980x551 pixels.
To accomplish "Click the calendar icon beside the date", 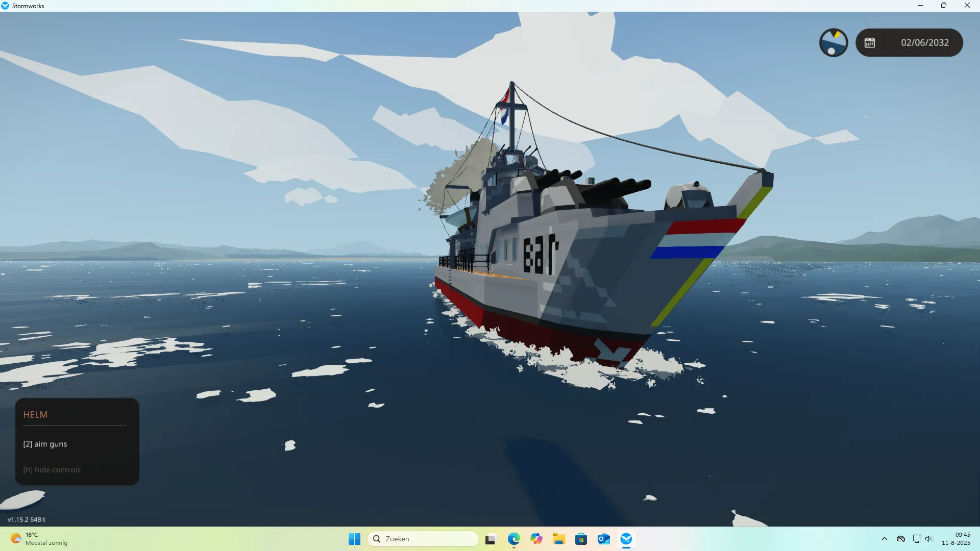I will click(x=870, y=43).
